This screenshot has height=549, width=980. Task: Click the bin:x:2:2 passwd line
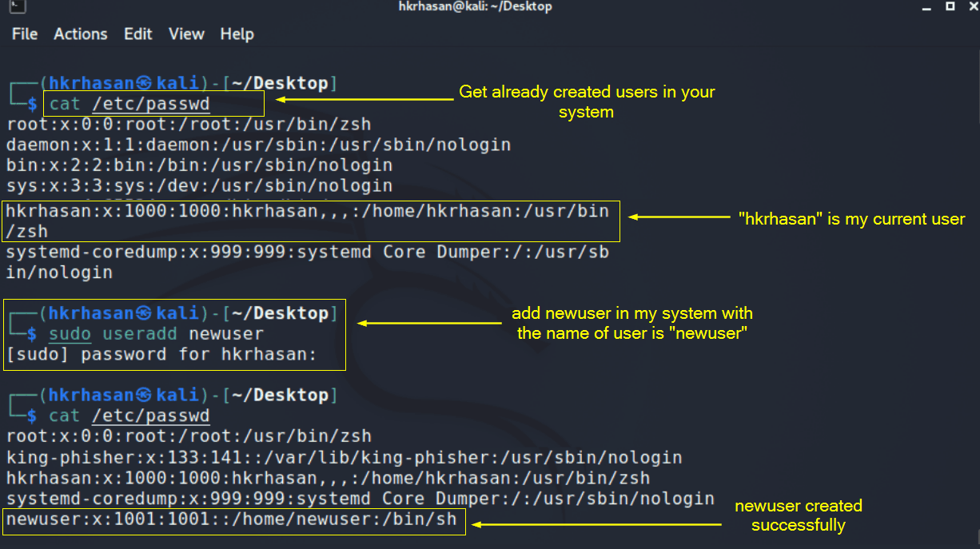coord(199,166)
